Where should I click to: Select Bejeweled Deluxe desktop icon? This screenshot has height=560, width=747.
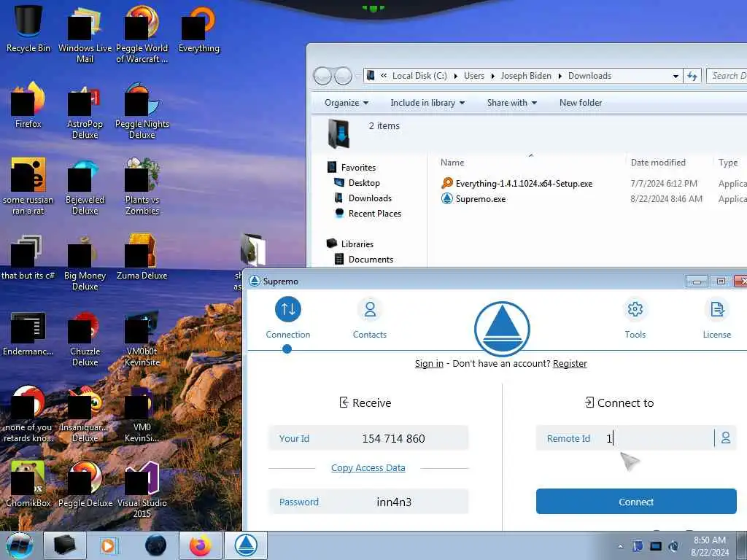pyautogui.click(x=85, y=187)
